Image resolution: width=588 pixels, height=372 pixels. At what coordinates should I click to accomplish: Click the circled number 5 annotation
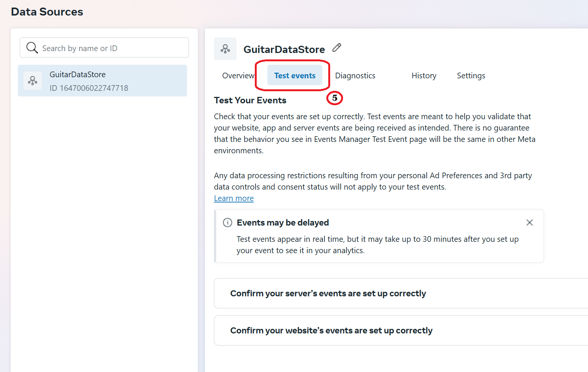click(x=335, y=98)
